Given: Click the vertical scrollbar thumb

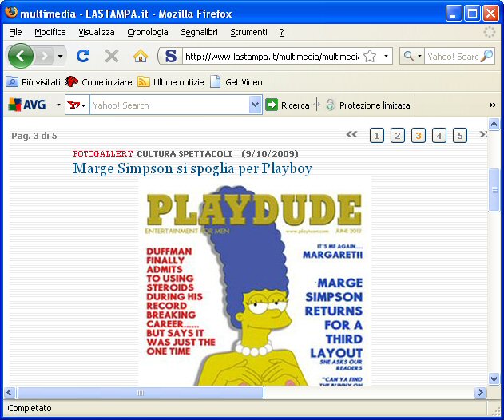Looking at the screenshot, I should coord(494,190).
